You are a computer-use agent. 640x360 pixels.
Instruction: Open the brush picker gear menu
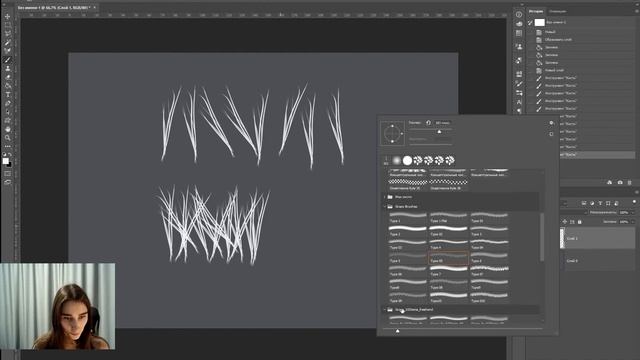coord(551,123)
